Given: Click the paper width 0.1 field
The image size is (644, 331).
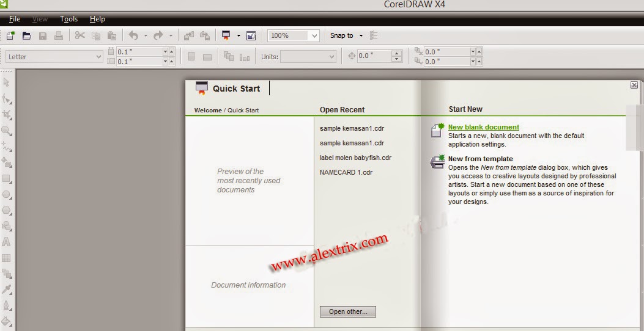Looking at the screenshot, I should click(139, 52).
